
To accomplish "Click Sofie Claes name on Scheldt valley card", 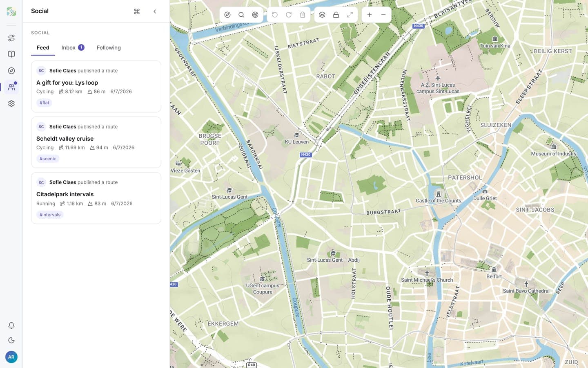I will [x=63, y=127].
